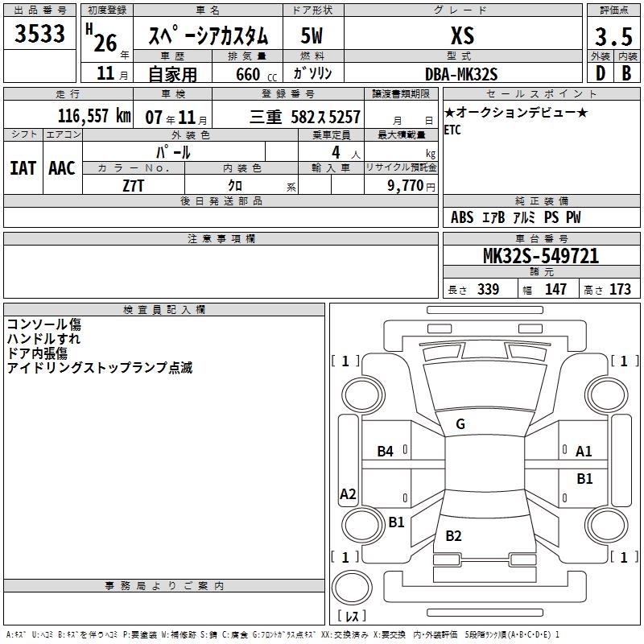Image resolution: width=644 pixels, height=644 pixels.
Task: Select the B4 damage marker on the diagram
Action: click(386, 452)
